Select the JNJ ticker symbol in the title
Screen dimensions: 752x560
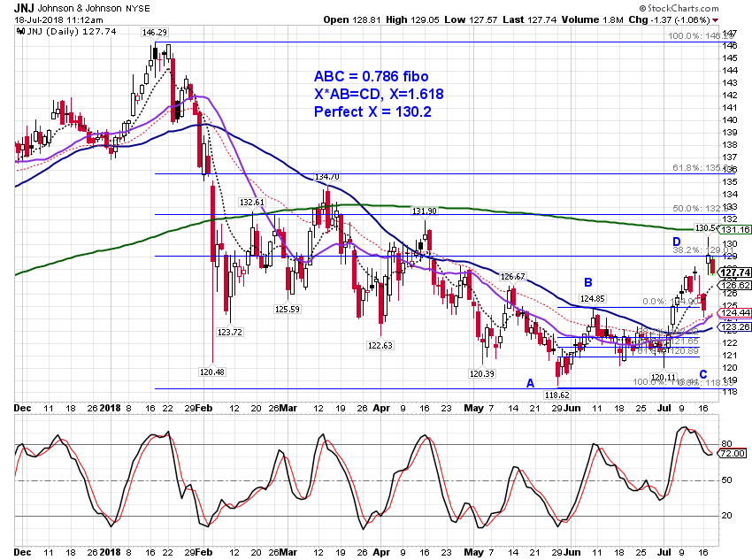[x=24, y=8]
